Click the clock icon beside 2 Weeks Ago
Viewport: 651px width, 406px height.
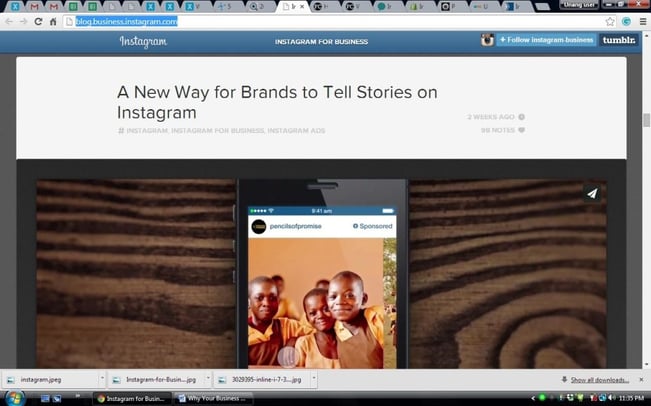521,117
